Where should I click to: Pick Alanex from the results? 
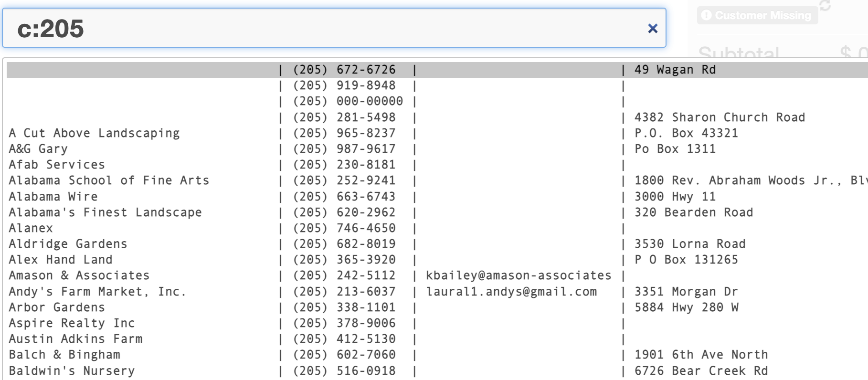[x=31, y=228]
